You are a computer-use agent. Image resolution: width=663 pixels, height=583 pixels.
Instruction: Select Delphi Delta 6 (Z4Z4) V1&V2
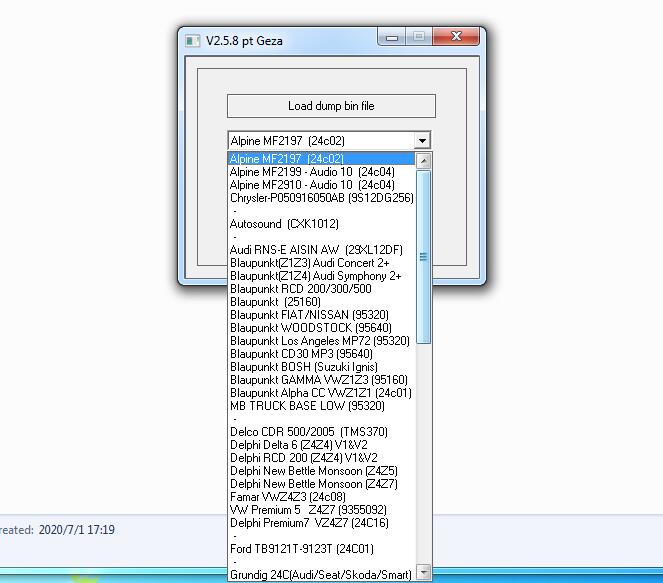(x=298, y=445)
